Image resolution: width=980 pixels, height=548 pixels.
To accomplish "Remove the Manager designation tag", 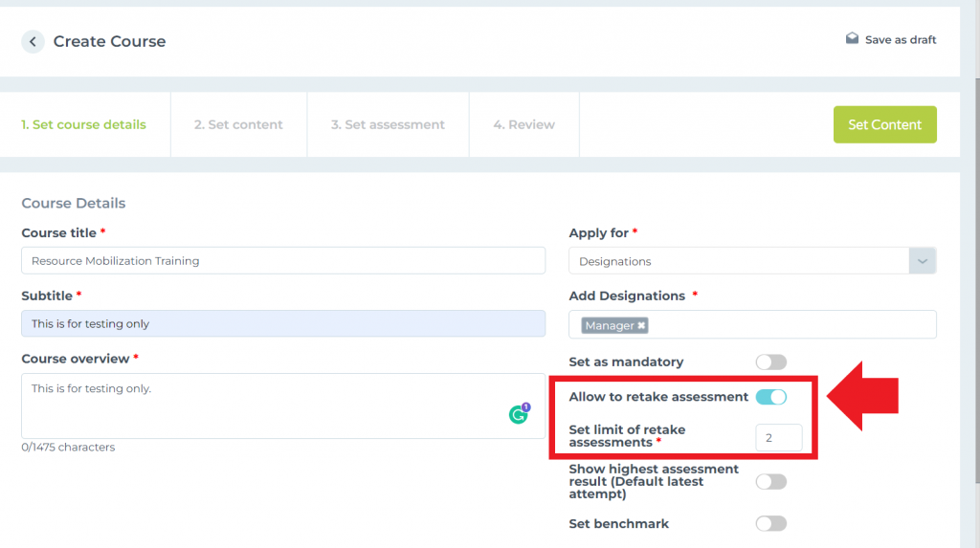I will [642, 325].
